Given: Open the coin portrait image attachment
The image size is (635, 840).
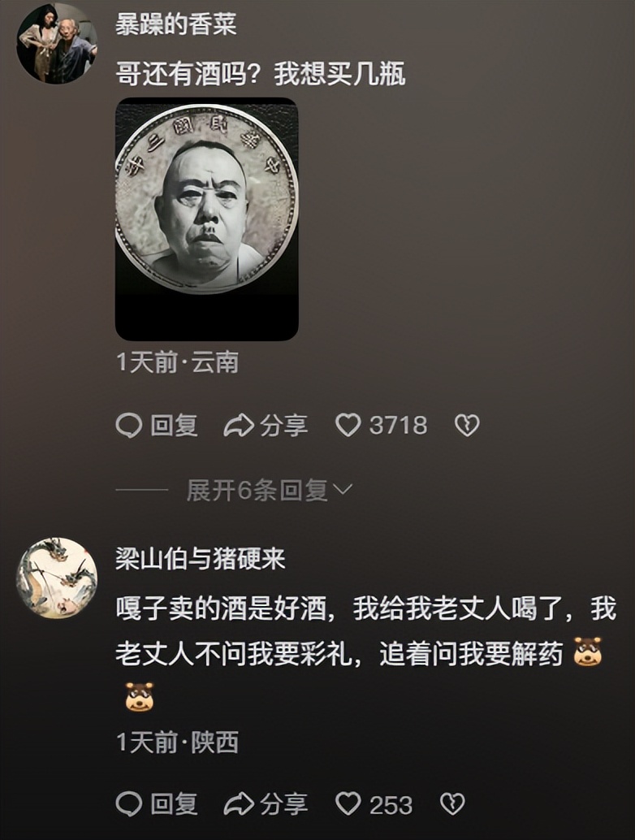Looking at the screenshot, I should [x=207, y=219].
